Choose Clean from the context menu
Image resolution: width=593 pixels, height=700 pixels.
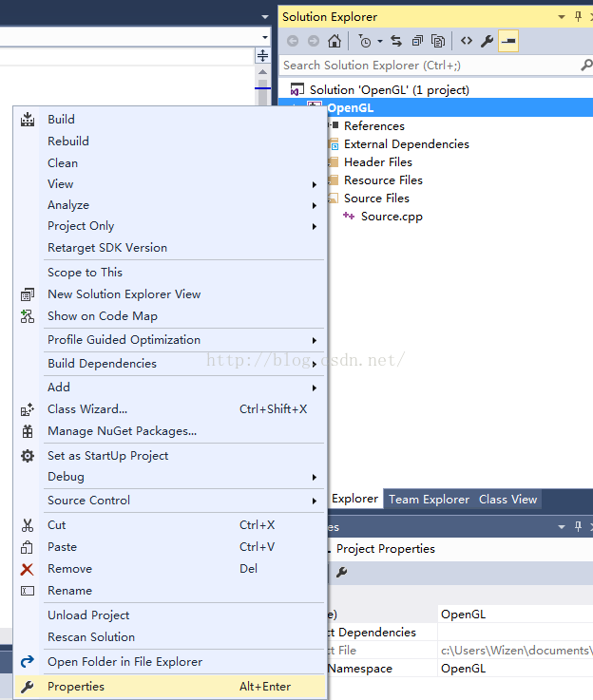(x=170, y=163)
